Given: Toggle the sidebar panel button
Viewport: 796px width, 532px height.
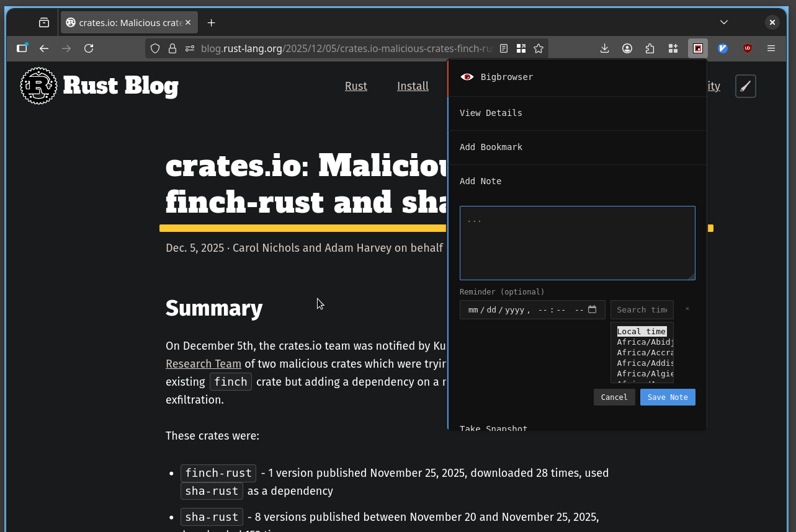Looking at the screenshot, I should [x=22, y=48].
